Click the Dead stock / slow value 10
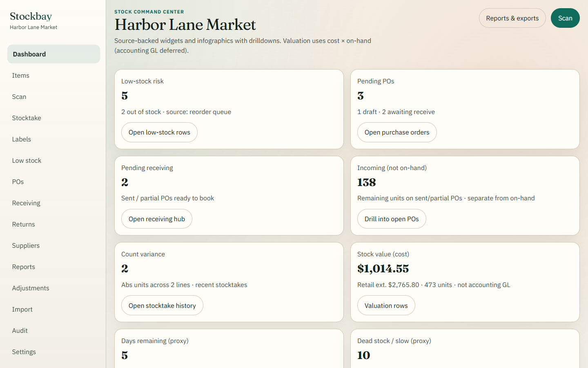This screenshot has width=588, height=368. (364, 355)
